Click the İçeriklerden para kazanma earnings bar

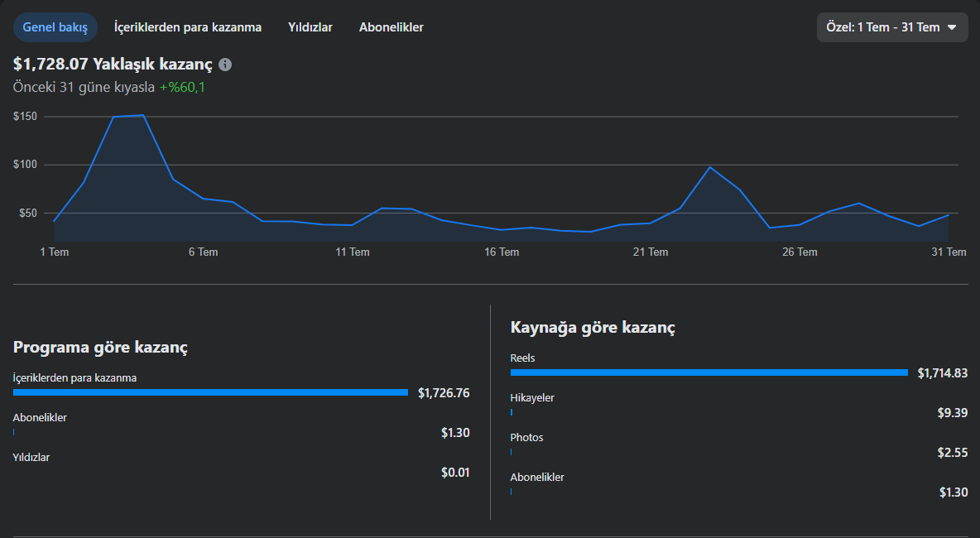(x=210, y=392)
